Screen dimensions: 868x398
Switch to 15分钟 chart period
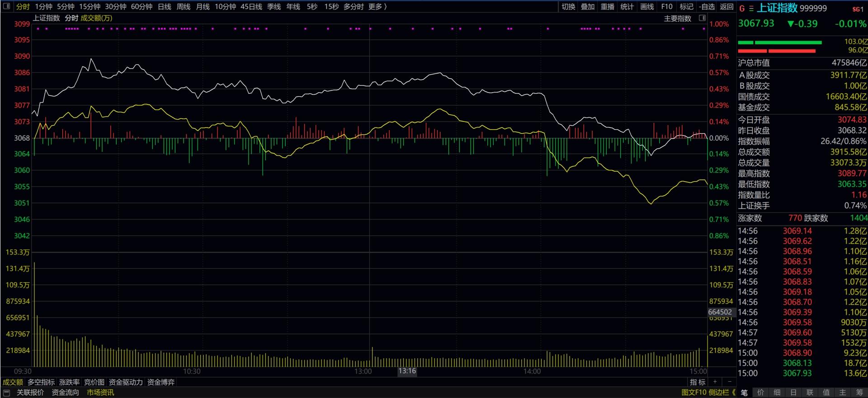coord(90,6)
